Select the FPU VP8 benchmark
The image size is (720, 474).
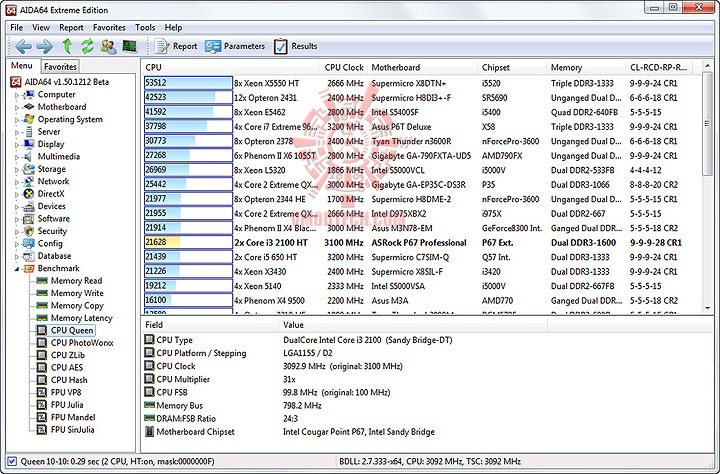[x=60, y=392]
